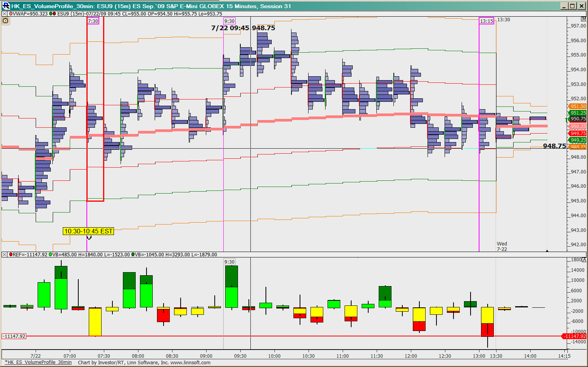Click the yellow 10:30-10:45 EST annotation
The image size is (588, 367).
pos(88,231)
